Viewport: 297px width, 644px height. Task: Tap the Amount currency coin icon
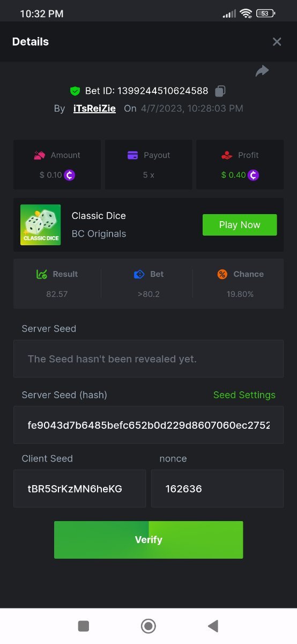point(70,175)
